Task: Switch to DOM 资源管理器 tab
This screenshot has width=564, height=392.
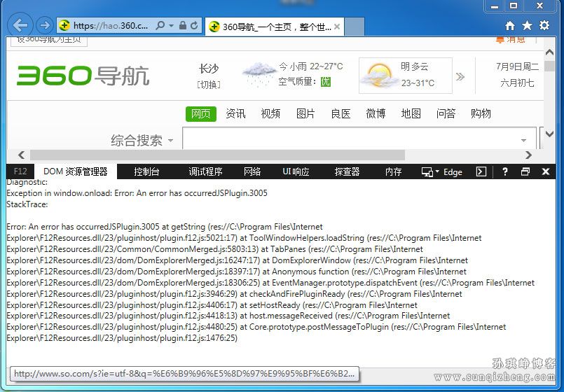Action: pyautogui.click(x=76, y=171)
